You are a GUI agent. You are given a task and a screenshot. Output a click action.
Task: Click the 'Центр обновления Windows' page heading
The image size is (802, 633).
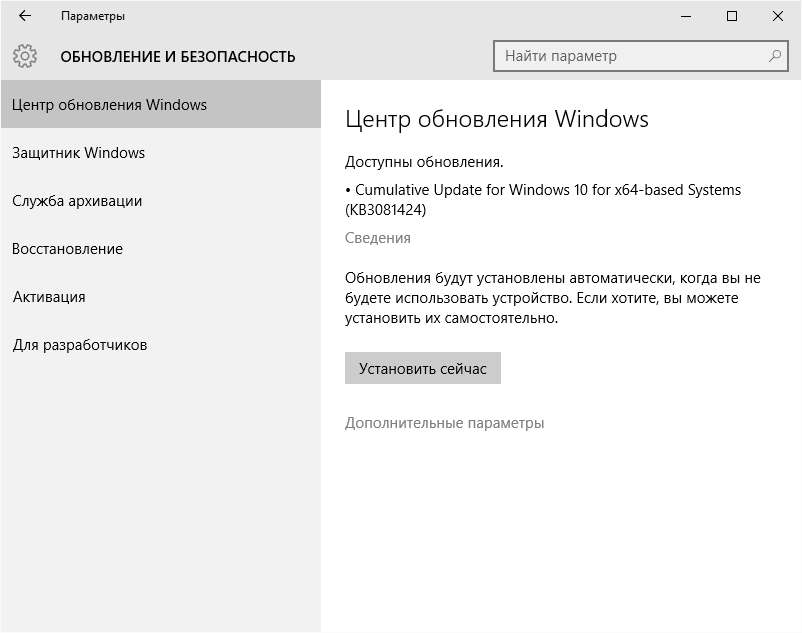click(x=497, y=119)
